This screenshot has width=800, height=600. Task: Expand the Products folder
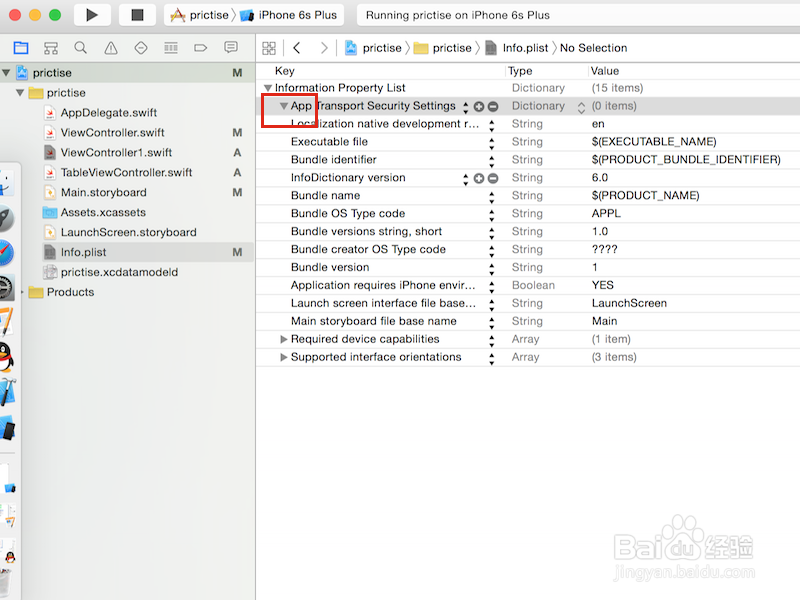(x=22, y=292)
